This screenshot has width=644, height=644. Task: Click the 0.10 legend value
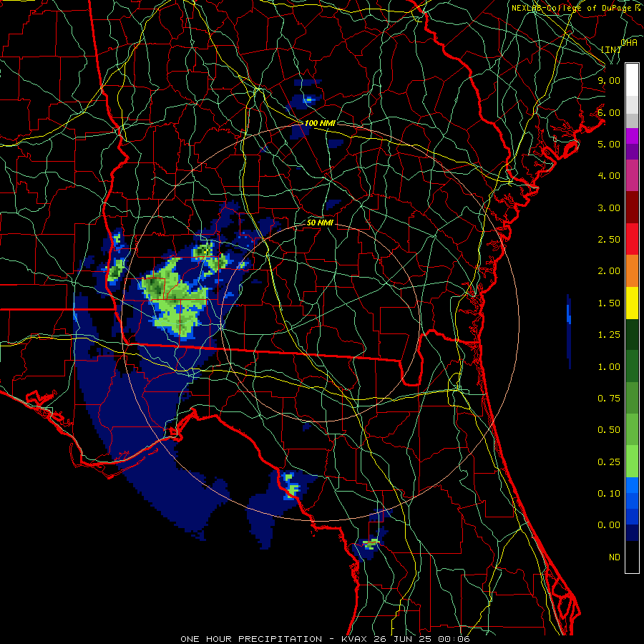[x=609, y=494]
